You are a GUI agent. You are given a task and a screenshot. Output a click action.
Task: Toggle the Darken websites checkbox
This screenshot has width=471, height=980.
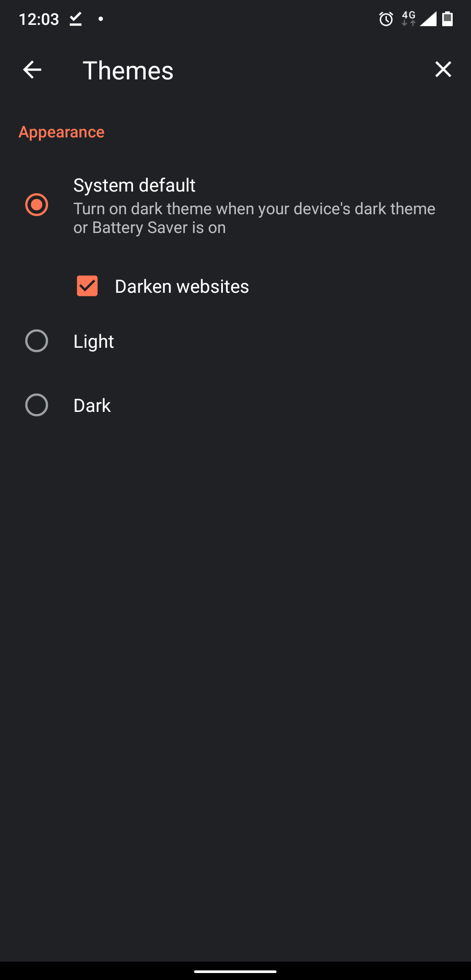[x=87, y=286]
